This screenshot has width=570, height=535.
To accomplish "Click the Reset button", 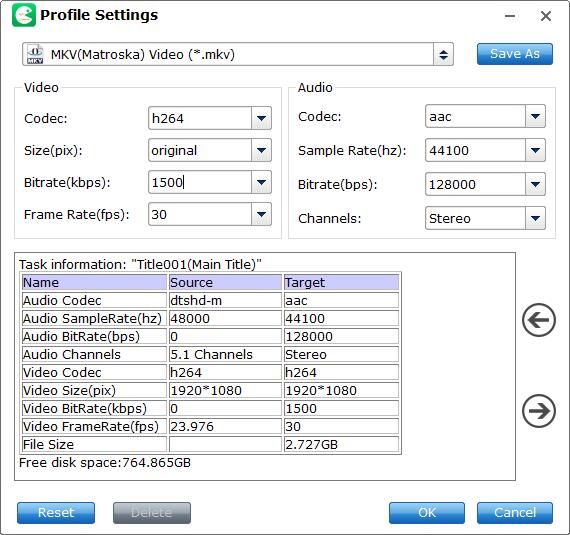I will (x=56, y=513).
